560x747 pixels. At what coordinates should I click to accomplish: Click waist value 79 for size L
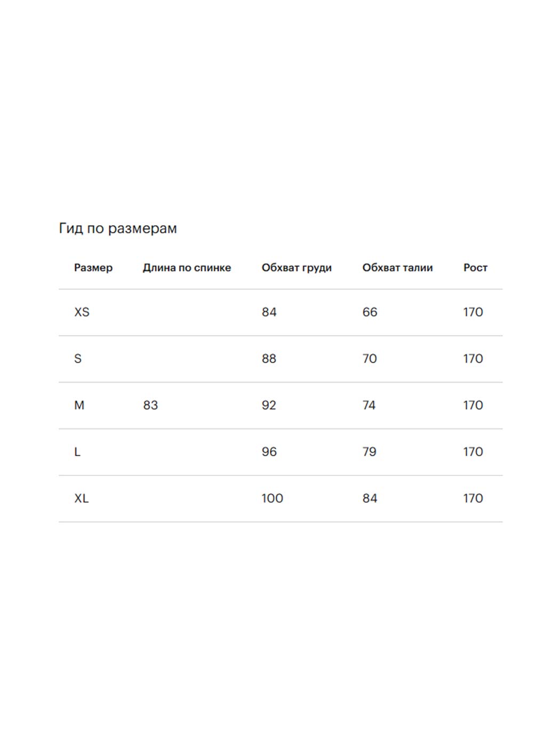pos(369,452)
